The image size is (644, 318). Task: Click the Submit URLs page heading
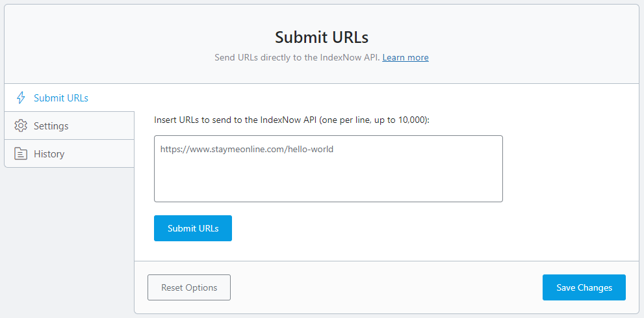tap(322, 37)
